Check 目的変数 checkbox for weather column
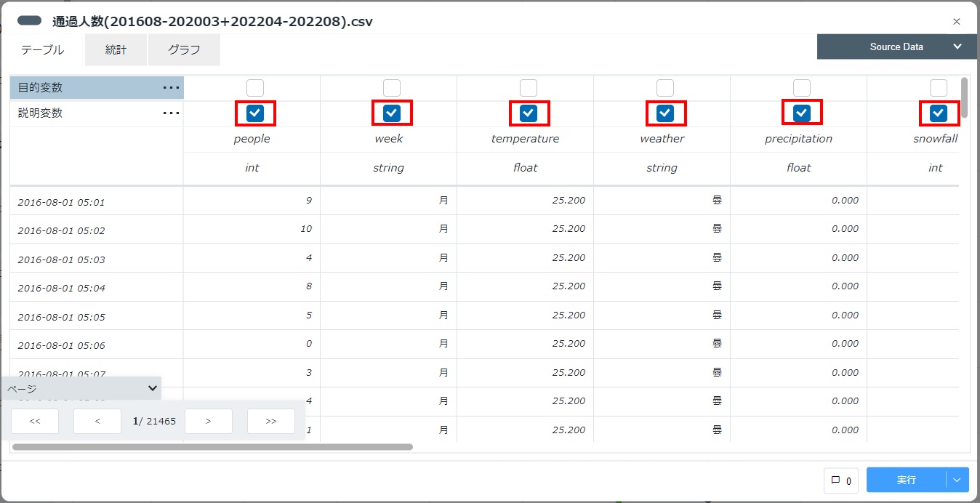980x503 pixels. pyautogui.click(x=665, y=88)
